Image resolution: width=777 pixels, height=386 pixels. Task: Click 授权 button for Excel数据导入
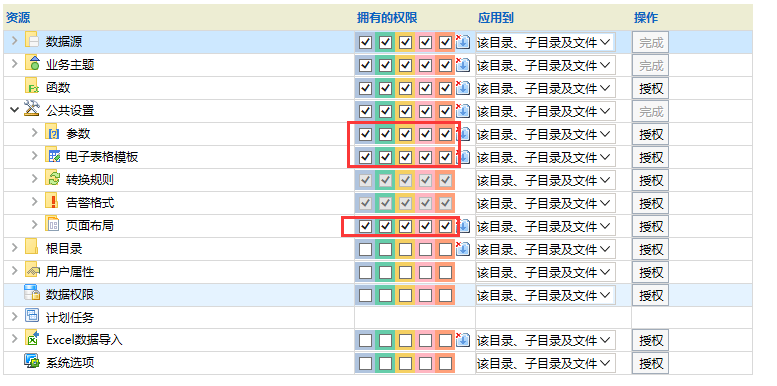(651, 341)
